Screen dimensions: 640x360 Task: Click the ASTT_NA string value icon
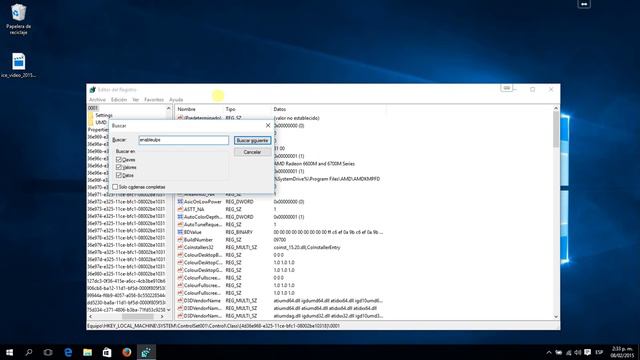click(180, 209)
